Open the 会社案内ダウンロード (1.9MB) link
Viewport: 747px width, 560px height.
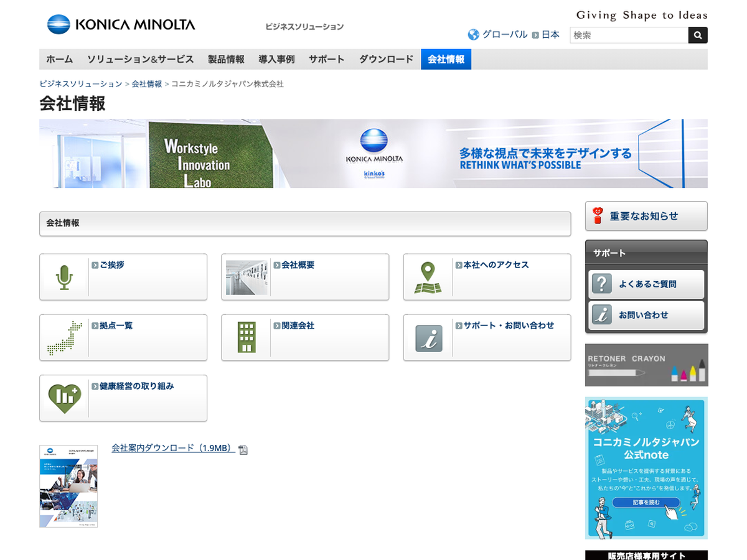[172, 448]
